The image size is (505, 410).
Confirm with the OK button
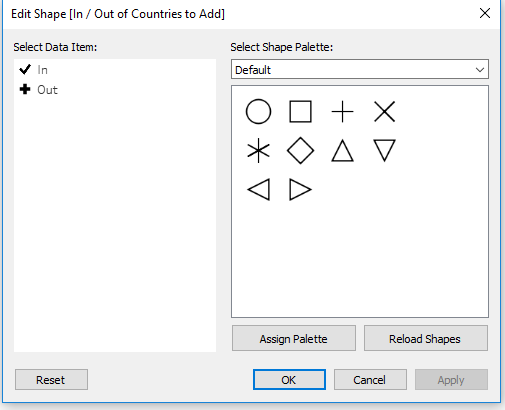(289, 379)
